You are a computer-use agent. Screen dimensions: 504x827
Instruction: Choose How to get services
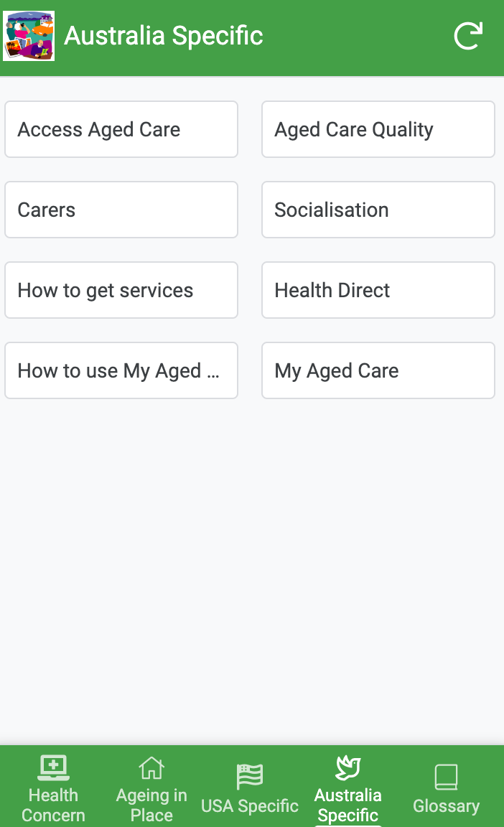point(121,290)
